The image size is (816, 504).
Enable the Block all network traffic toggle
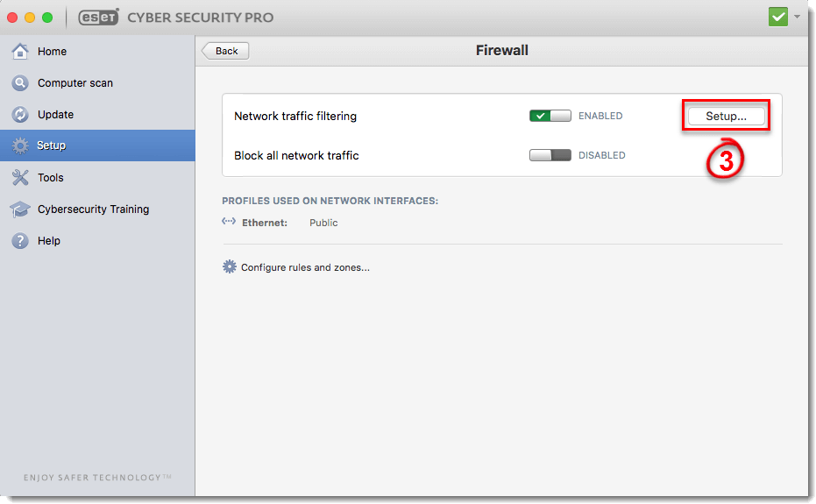pyautogui.click(x=550, y=155)
